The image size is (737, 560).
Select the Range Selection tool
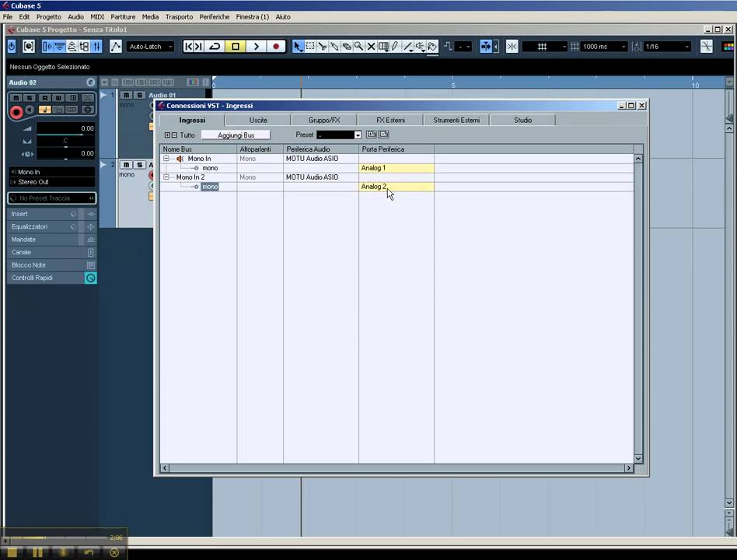[x=310, y=46]
